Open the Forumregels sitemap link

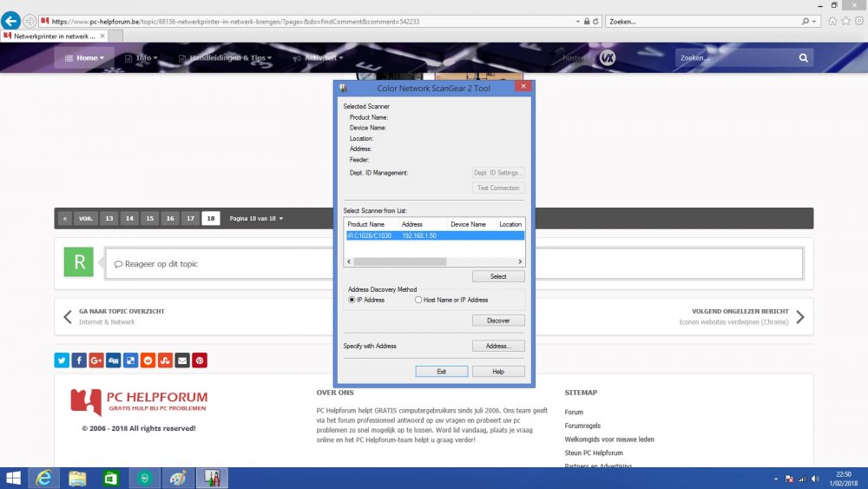click(x=582, y=426)
